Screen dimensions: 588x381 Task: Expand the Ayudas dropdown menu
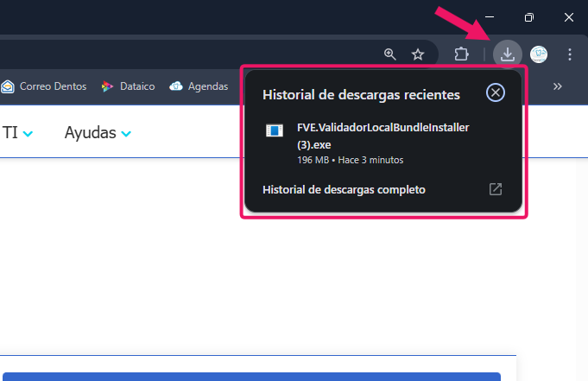[x=98, y=133]
